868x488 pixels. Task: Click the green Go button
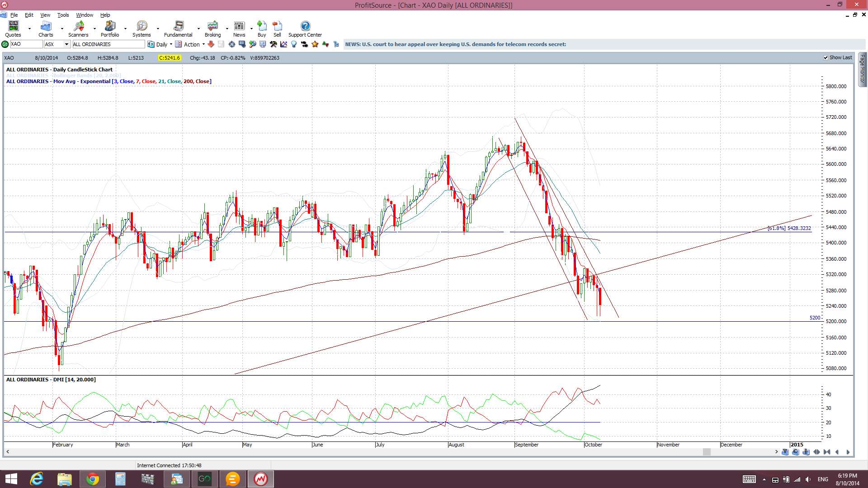click(x=5, y=44)
